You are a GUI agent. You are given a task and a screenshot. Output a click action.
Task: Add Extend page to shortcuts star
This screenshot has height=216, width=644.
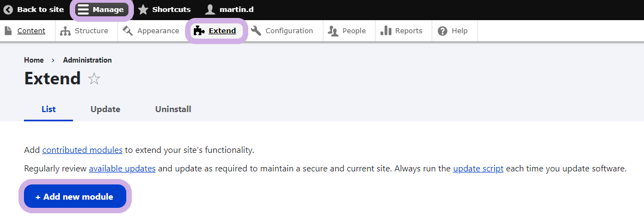(94, 78)
